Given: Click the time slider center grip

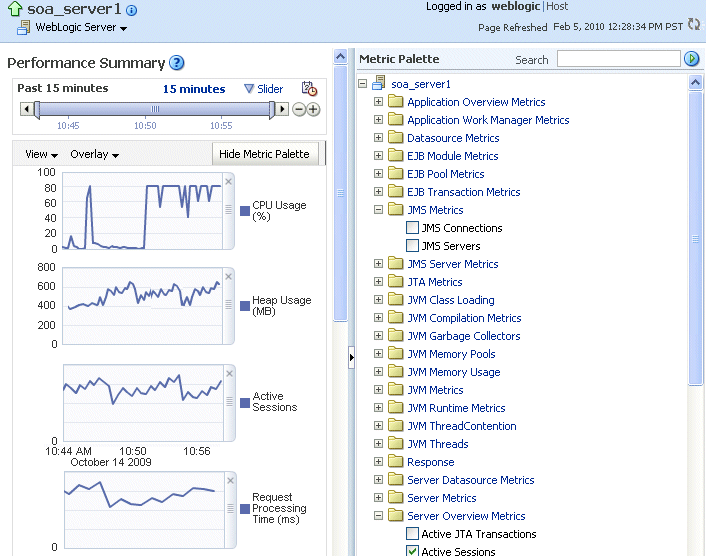Looking at the screenshot, I should (155, 109).
